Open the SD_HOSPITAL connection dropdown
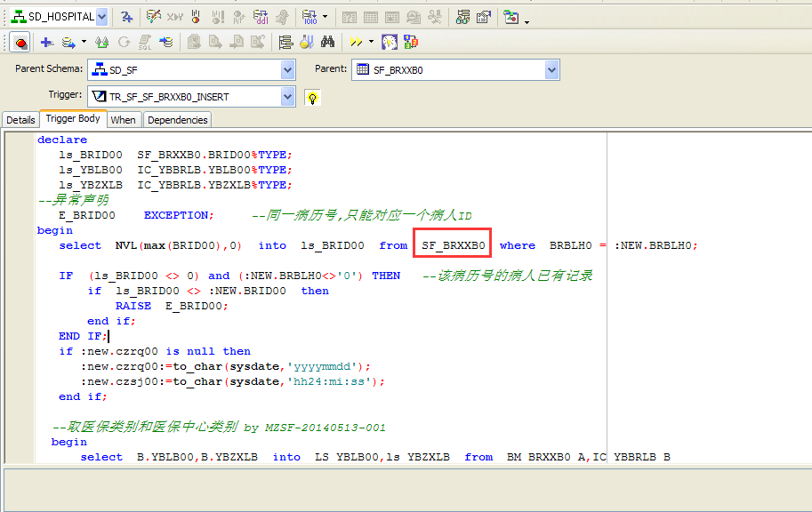Screen dimensions: 812x512 (101, 16)
